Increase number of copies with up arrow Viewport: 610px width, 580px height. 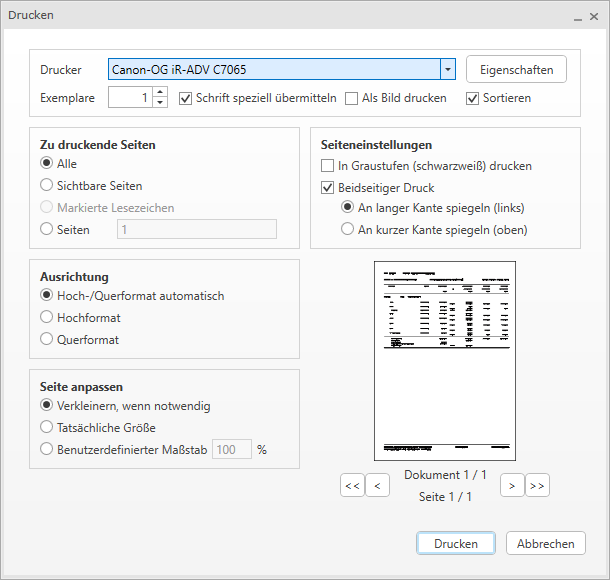(160, 92)
